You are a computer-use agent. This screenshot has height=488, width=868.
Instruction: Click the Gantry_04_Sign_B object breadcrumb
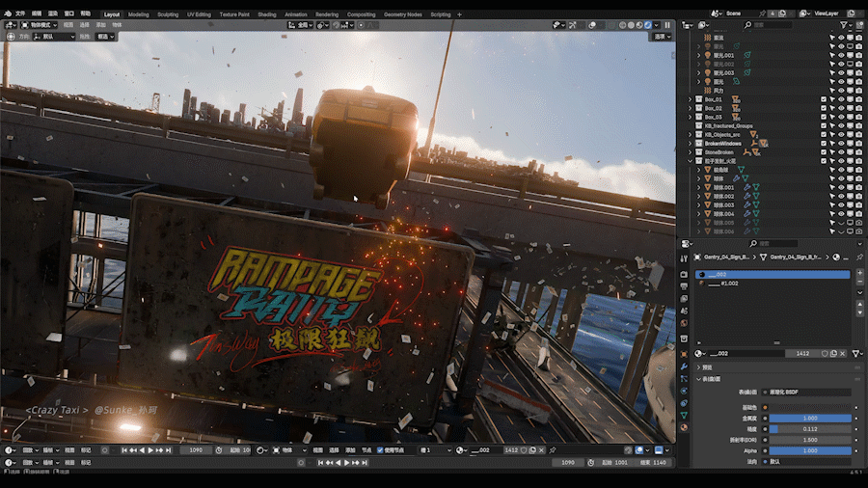(x=721, y=258)
